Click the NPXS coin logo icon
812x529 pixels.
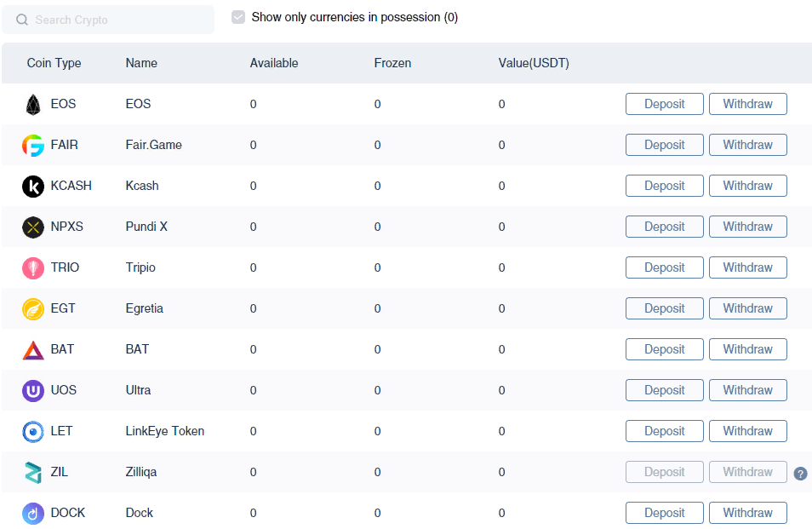click(x=33, y=227)
